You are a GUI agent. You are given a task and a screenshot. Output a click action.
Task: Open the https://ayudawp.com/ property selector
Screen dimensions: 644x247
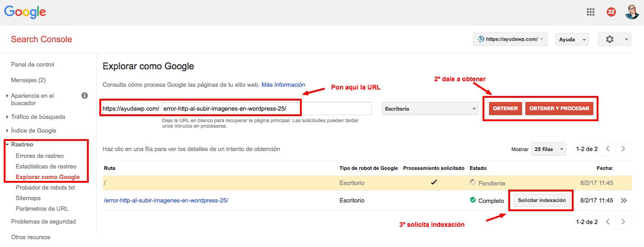coord(510,39)
